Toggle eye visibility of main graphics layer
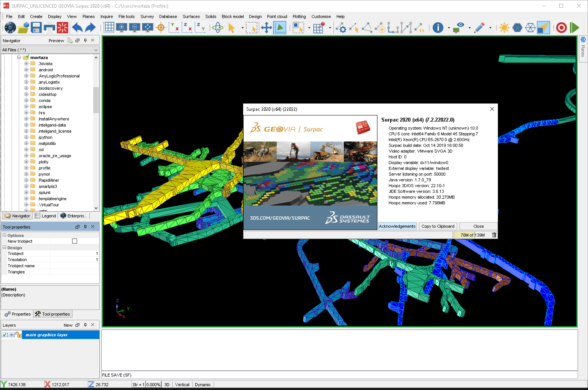Image resolution: width=588 pixels, height=390 pixels. tap(12, 335)
